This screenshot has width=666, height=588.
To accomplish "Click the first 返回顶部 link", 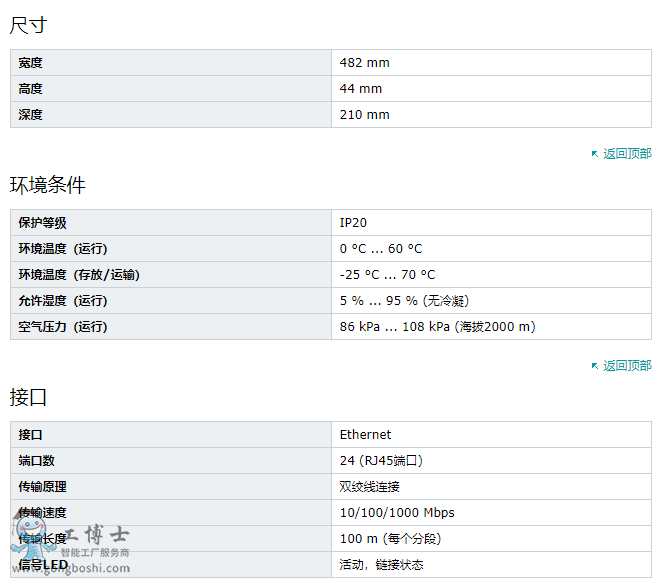I will pos(627,154).
